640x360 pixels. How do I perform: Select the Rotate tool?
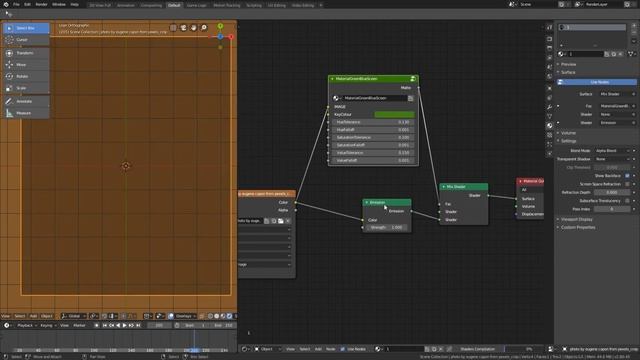[27, 76]
